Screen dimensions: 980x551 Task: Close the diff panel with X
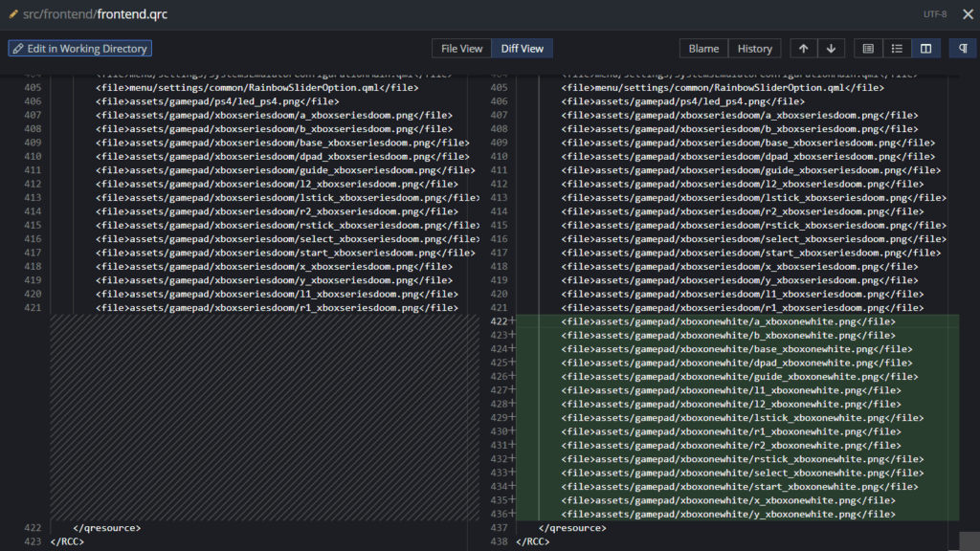967,14
